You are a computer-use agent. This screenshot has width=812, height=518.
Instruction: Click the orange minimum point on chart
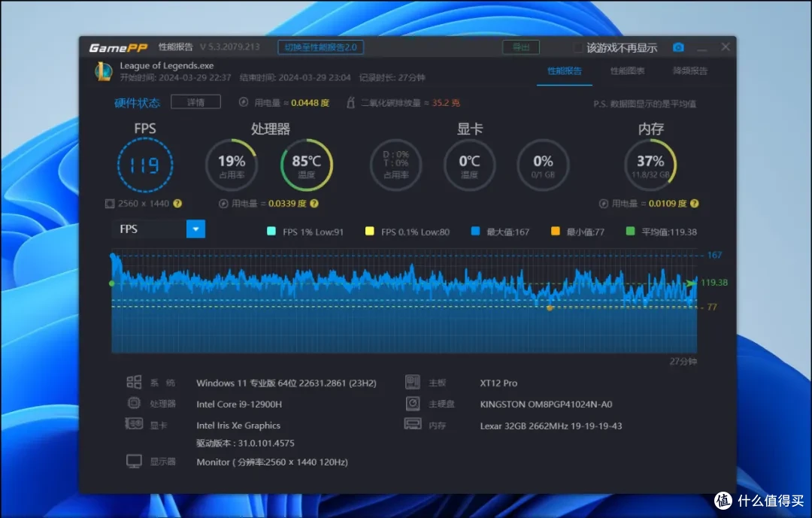(x=550, y=307)
